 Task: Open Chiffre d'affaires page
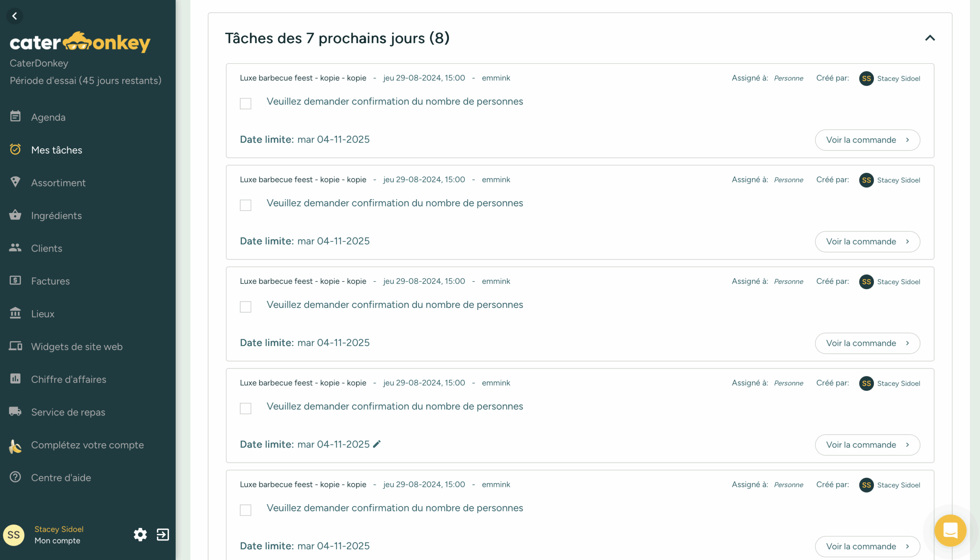click(69, 379)
